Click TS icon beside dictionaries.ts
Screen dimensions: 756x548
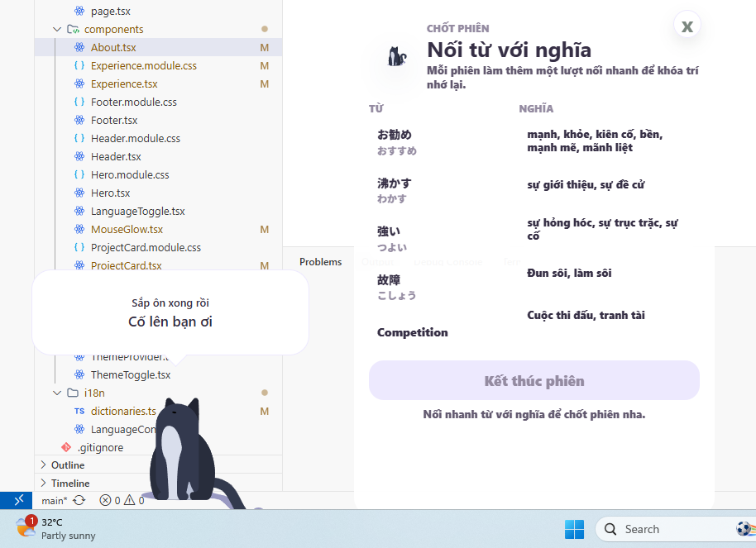point(79,411)
